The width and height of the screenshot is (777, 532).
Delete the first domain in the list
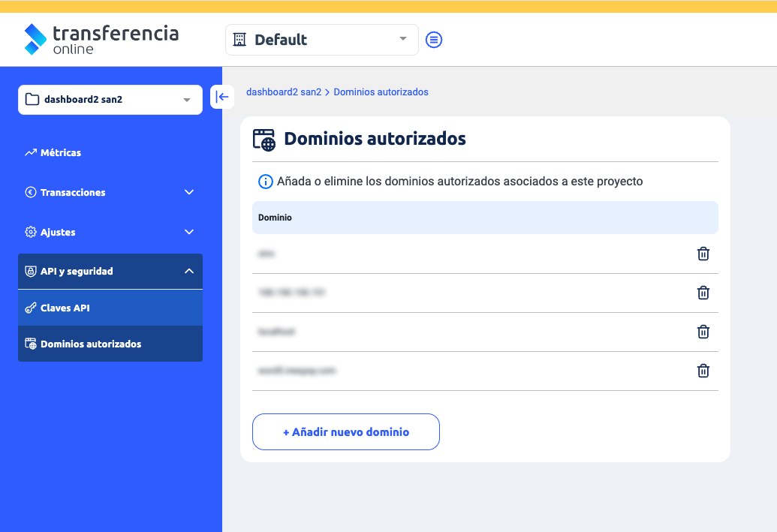[x=703, y=254]
